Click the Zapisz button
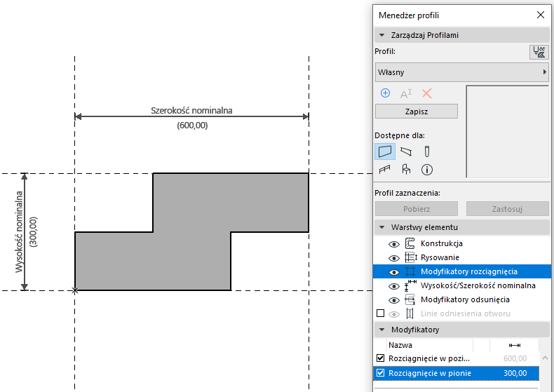This screenshot has width=554, height=392. pyautogui.click(x=417, y=111)
